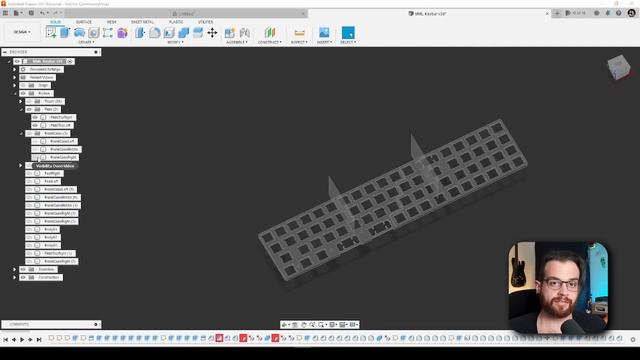Image resolution: width=640 pixels, height=360 pixels.
Task: Expand the Construction folder
Action: coord(15,278)
